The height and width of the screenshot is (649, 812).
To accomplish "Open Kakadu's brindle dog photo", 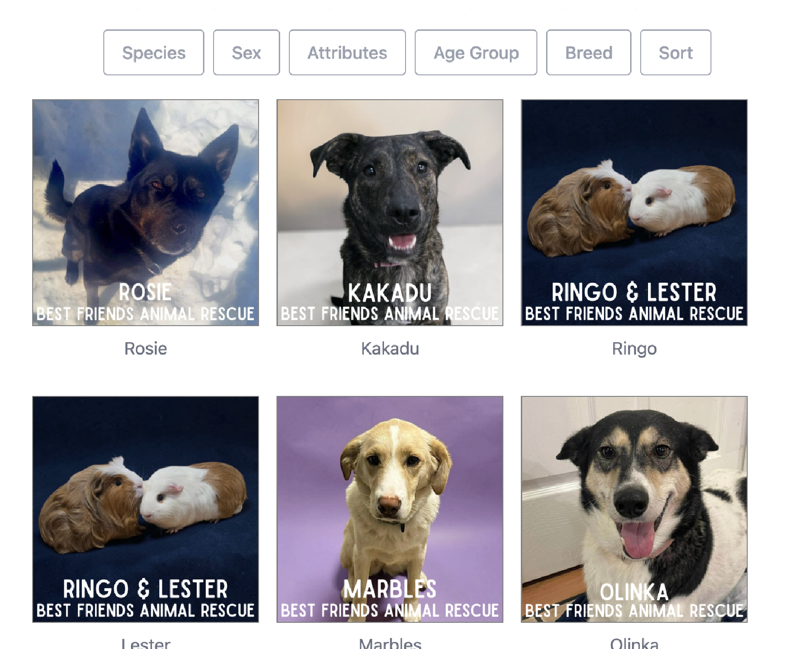I will coord(390,213).
